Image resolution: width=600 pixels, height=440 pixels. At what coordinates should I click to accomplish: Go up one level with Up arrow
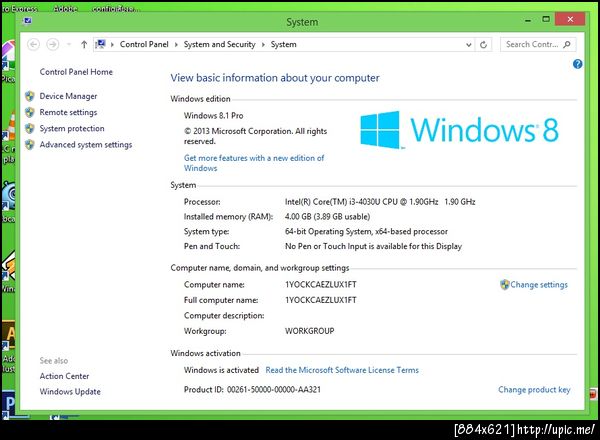pos(84,44)
